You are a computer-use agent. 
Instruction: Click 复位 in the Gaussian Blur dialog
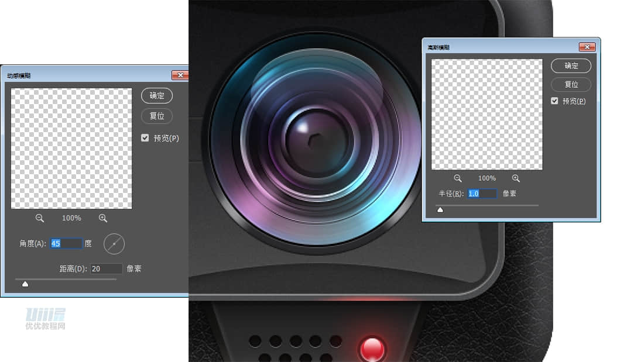point(571,85)
